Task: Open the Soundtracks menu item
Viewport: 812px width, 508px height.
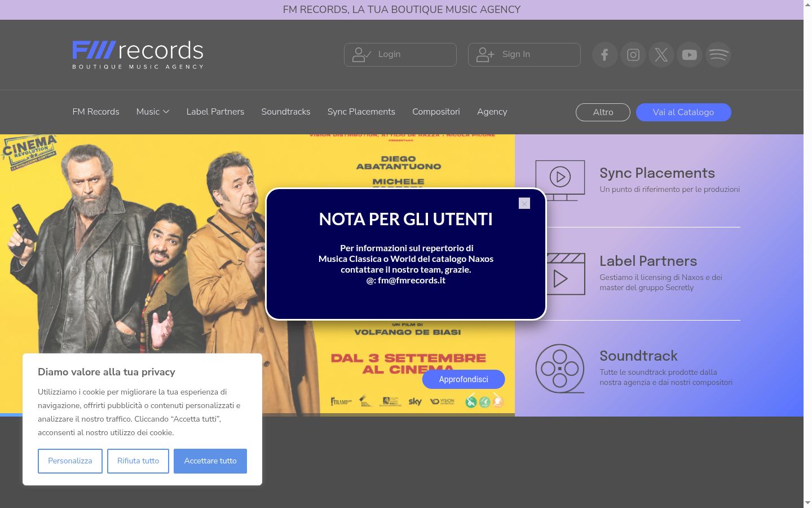Action: click(286, 112)
